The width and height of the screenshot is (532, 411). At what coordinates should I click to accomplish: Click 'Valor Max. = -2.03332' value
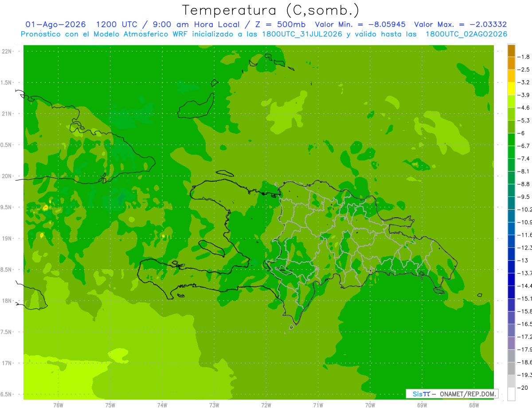click(x=460, y=24)
